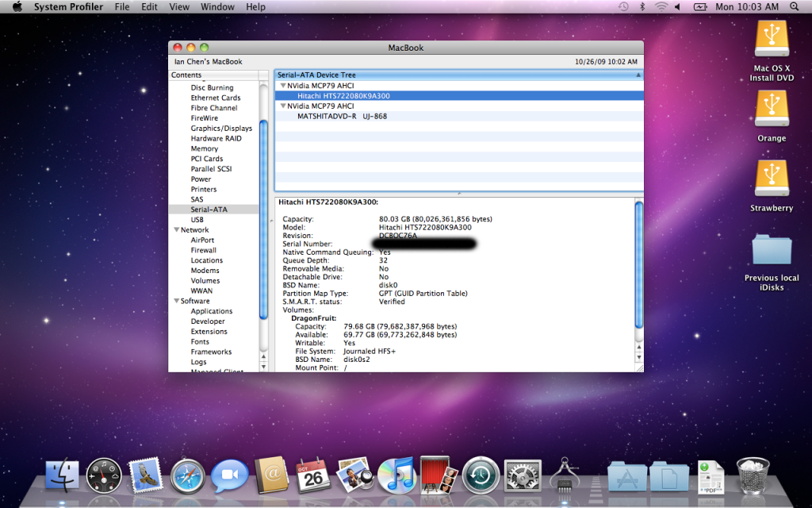This screenshot has width=812, height=508.
Task: Select MATSHITADVD-R UJ-868 device row
Action: point(459,116)
